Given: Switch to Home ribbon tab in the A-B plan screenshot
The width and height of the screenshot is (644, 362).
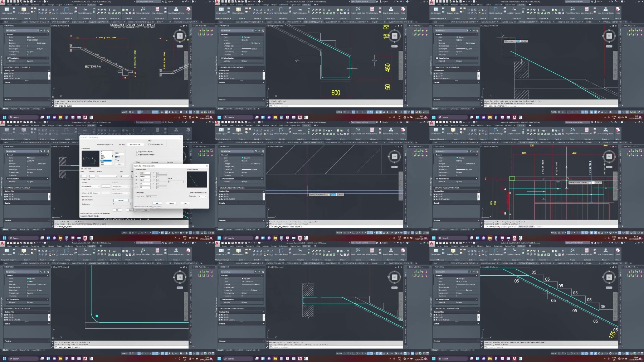Looking at the screenshot, I should (439, 125).
